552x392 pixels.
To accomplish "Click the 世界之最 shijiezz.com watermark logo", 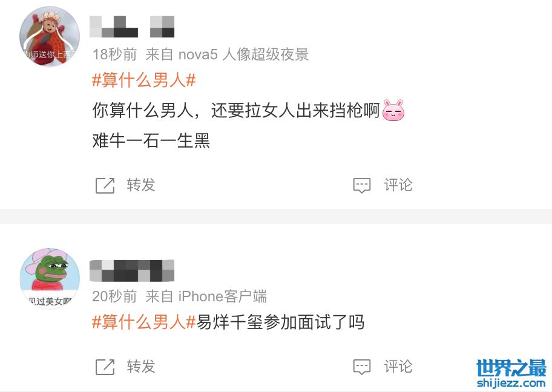I will tap(511, 374).
